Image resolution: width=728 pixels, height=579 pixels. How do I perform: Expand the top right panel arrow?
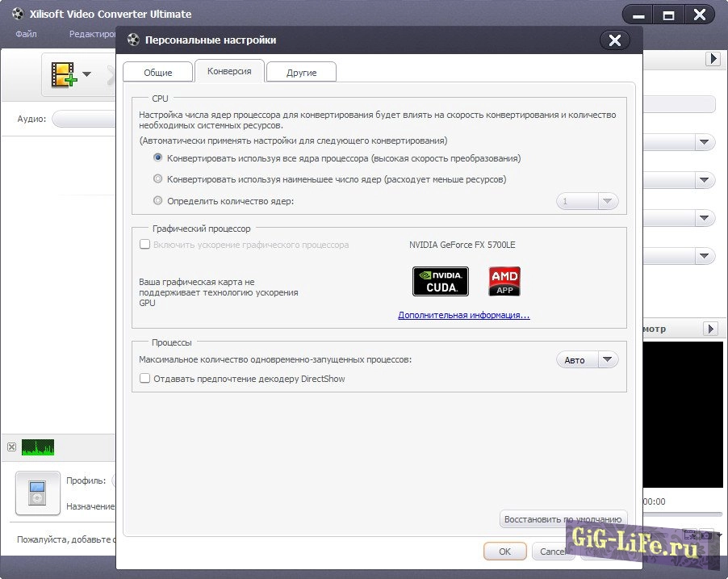point(712,59)
